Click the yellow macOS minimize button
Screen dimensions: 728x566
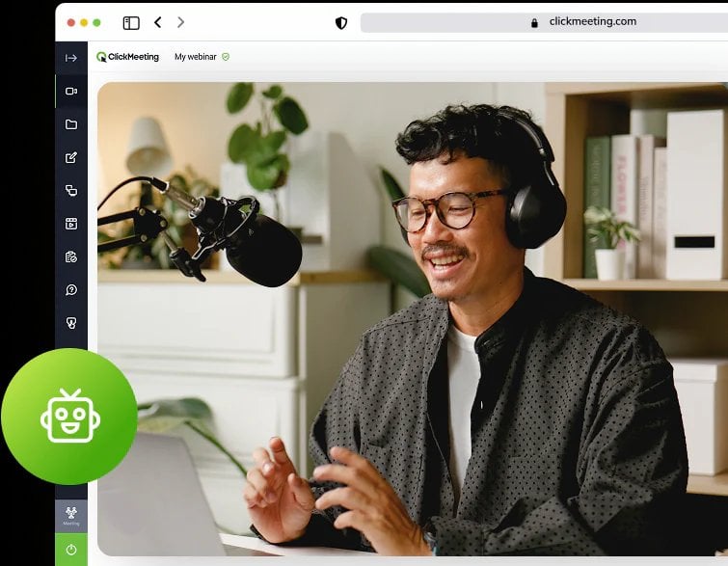coord(84,23)
